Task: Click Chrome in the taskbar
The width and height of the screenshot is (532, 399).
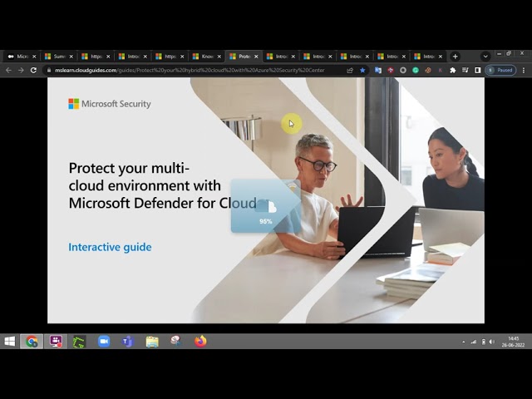Action: tap(32, 342)
